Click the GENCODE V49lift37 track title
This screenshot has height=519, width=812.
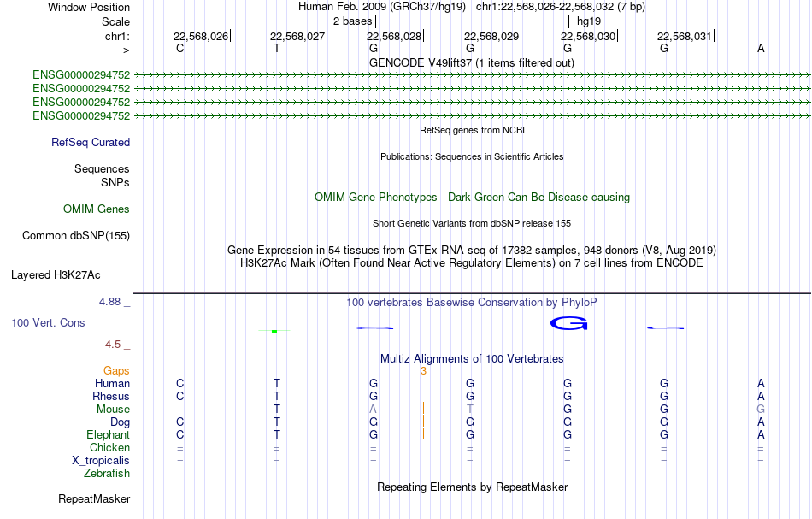tap(471, 62)
